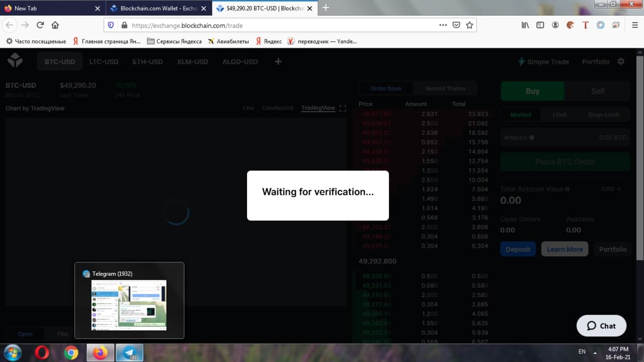Switch order side to Sell
Image resolution: width=644 pixels, height=362 pixels.
point(597,91)
